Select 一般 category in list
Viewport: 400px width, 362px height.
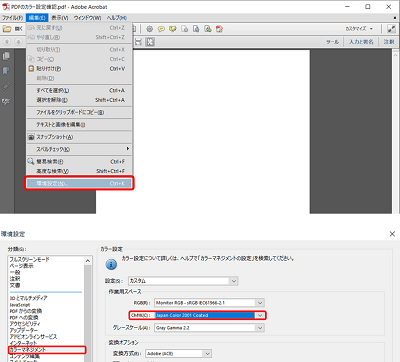click(15, 272)
